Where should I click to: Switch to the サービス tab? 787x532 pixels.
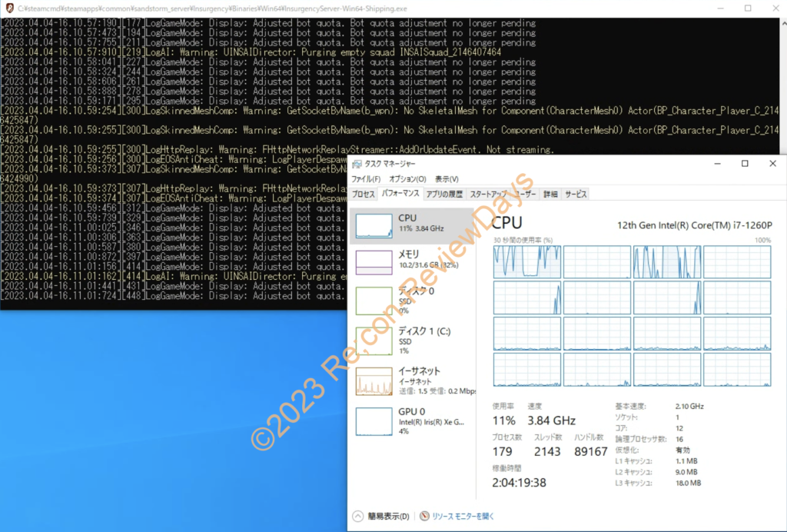[x=575, y=194]
